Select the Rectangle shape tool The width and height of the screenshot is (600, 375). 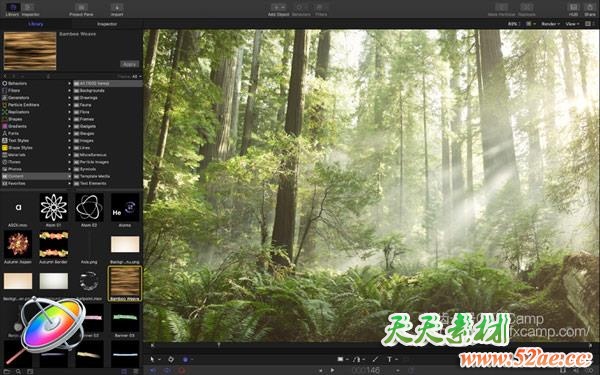click(x=340, y=359)
